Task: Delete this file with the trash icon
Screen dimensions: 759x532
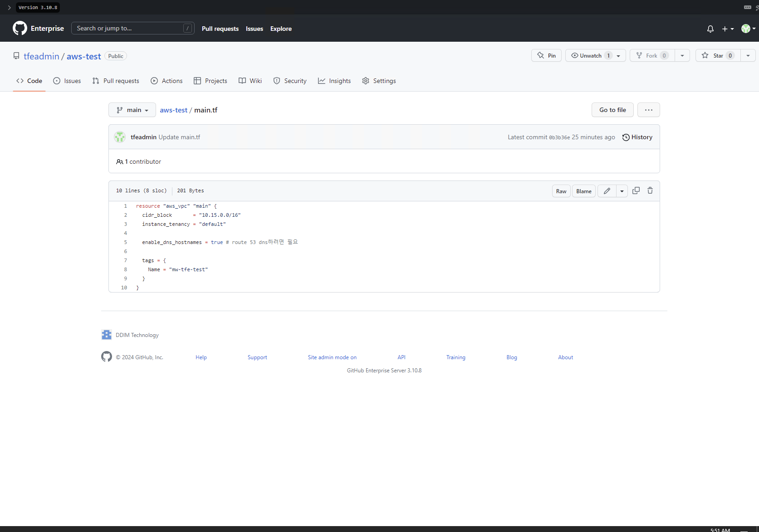Action: tap(650, 191)
